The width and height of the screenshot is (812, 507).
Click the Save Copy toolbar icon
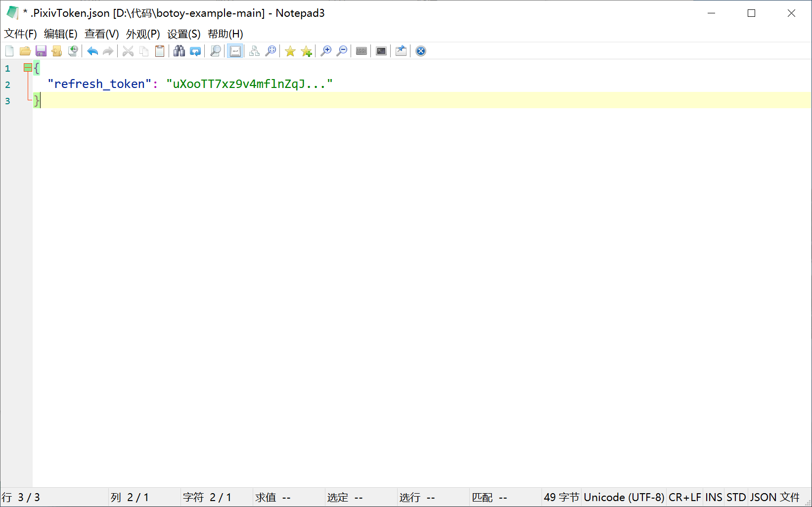73,51
